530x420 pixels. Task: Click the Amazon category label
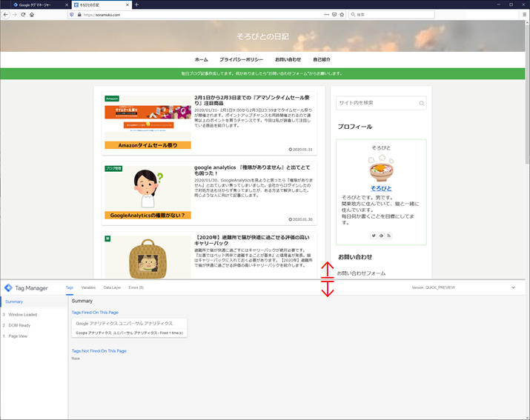point(112,99)
